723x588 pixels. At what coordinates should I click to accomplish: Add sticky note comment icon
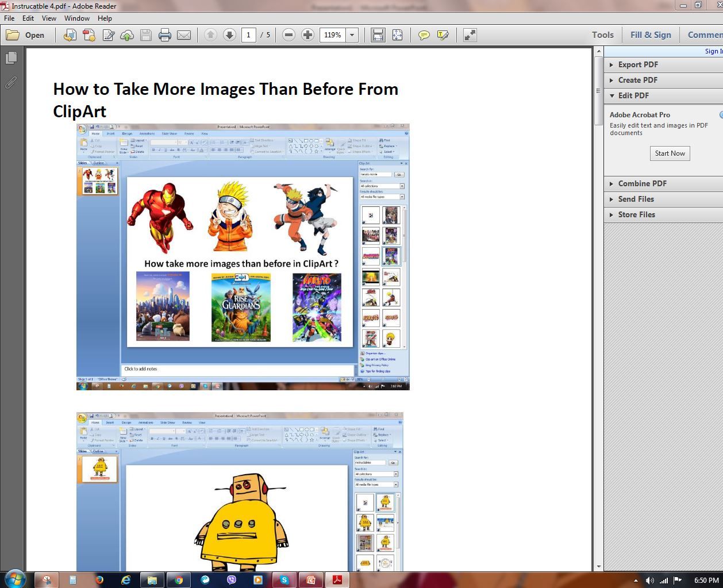pyautogui.click(x=424, y=35)
